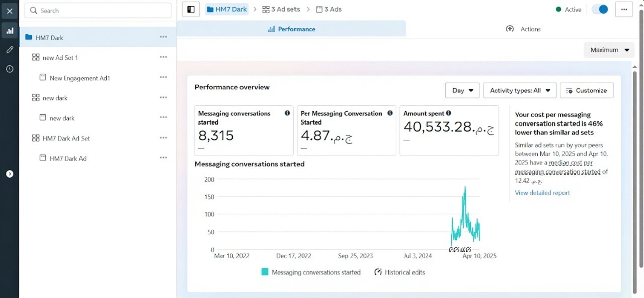Select New Engagement Ad1 in the tree

point(80,78)
